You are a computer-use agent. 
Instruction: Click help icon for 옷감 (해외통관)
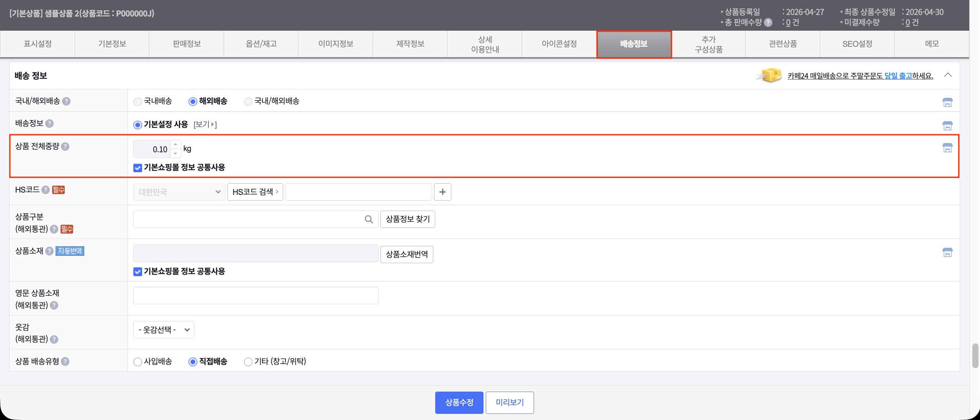point(54,339)
